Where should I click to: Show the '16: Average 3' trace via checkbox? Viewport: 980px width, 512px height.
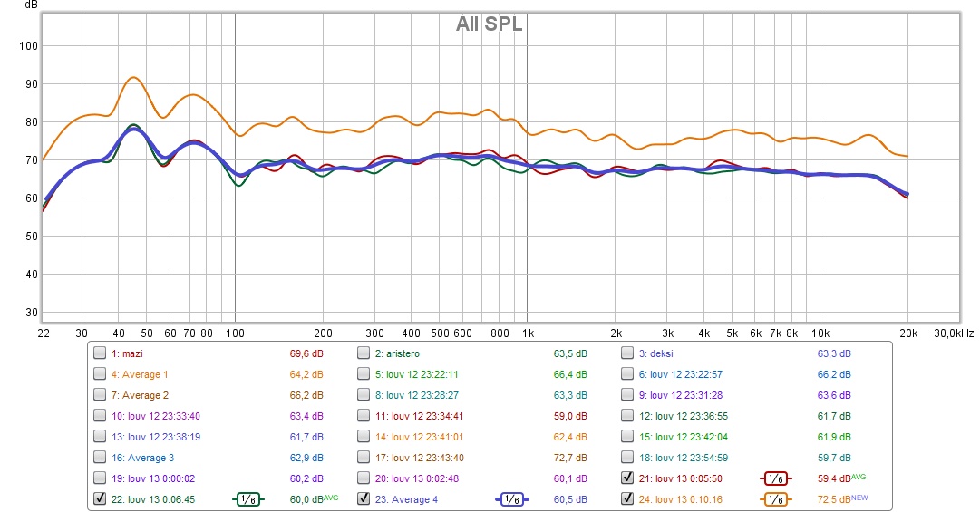click(x=100, y=458)
